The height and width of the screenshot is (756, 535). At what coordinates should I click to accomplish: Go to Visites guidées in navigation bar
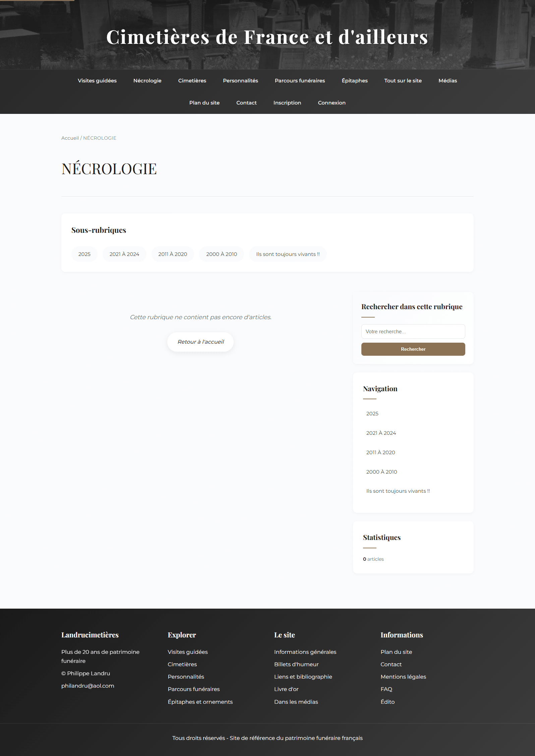coord(97,81)
